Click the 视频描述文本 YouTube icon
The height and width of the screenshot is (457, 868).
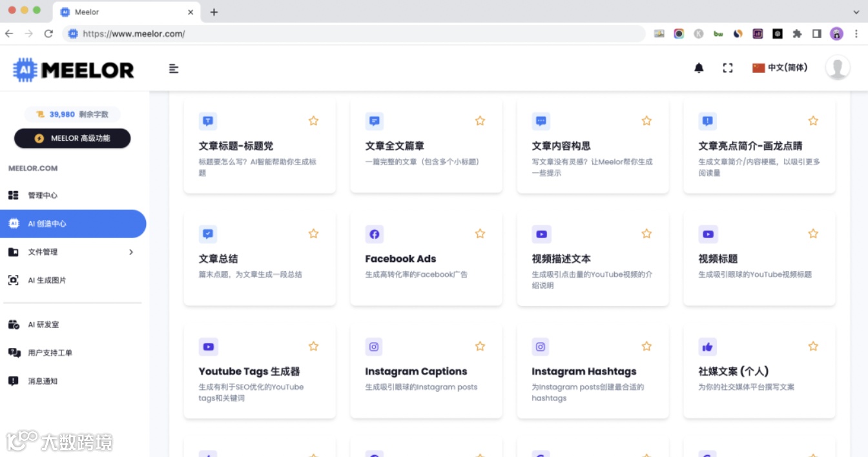tap(541, 234)
